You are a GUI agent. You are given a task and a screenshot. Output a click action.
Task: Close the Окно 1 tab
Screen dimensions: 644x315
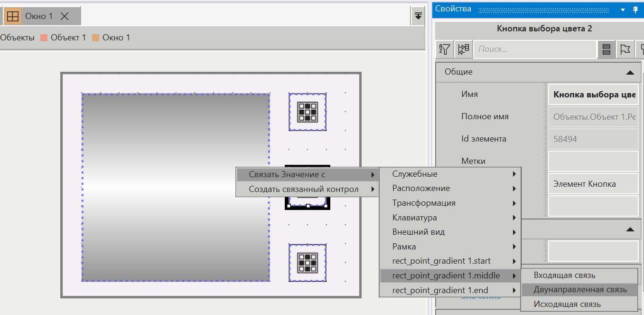coord(65,16)
